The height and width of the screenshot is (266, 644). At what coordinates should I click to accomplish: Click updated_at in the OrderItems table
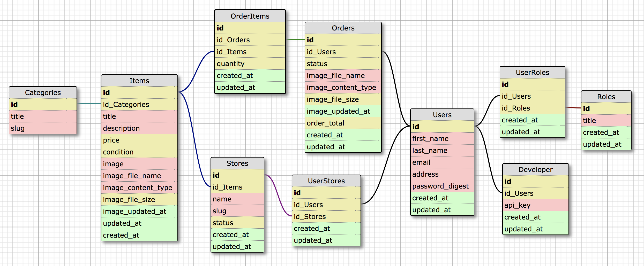250,87
